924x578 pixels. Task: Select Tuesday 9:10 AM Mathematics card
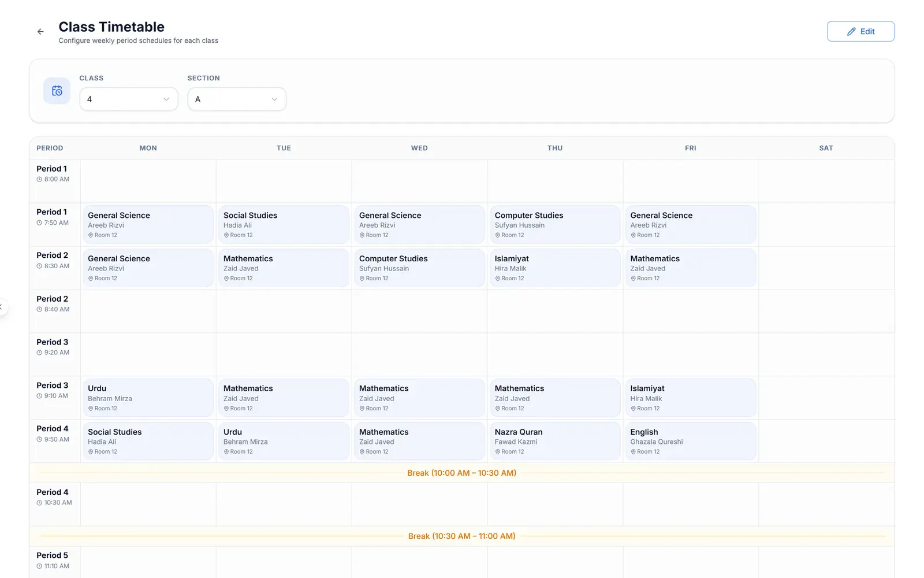pyautogui.click(x=284, y=398)
